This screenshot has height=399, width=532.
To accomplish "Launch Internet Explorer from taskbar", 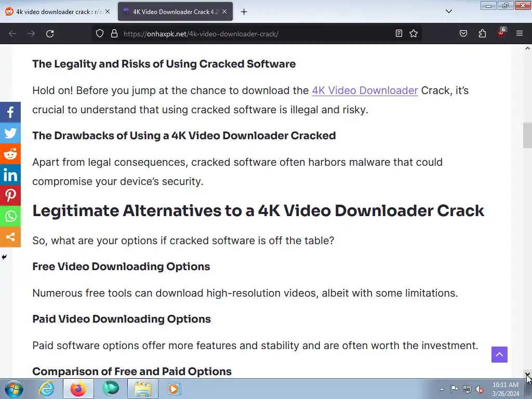I will click(x=46, y=389).
